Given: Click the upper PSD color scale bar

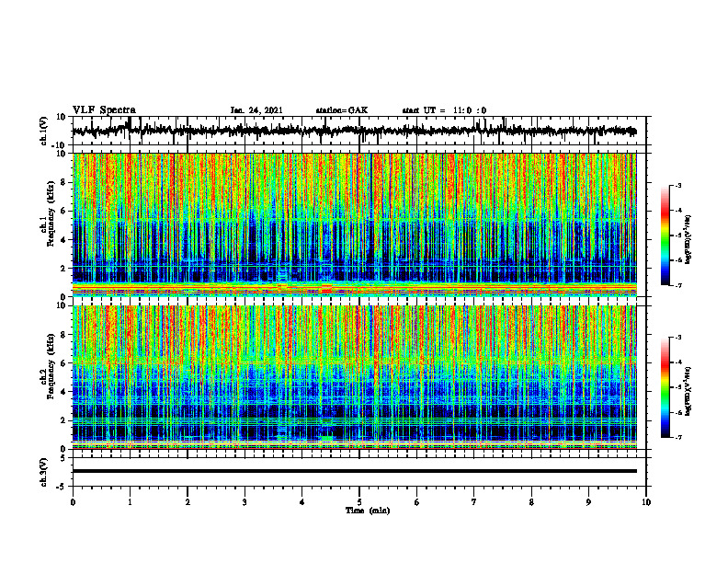Looking at the screenshot, I should click(665, 236).
